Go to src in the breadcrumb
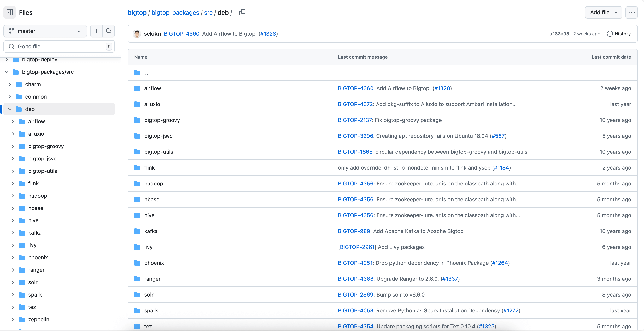This screenshot has height=331, width=644. [208, 13]
